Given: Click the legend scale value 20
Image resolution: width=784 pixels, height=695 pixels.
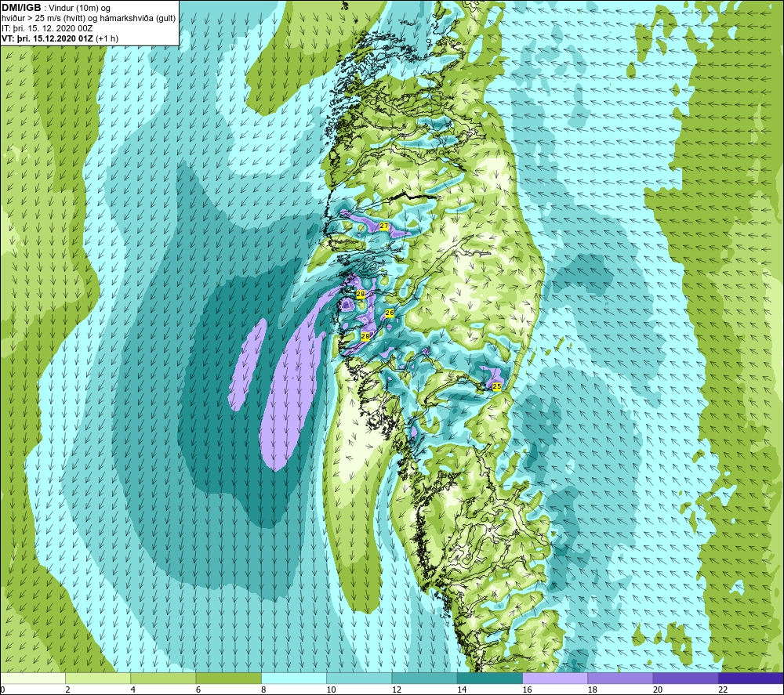Looking at the screenshot, I should point(658,690).
